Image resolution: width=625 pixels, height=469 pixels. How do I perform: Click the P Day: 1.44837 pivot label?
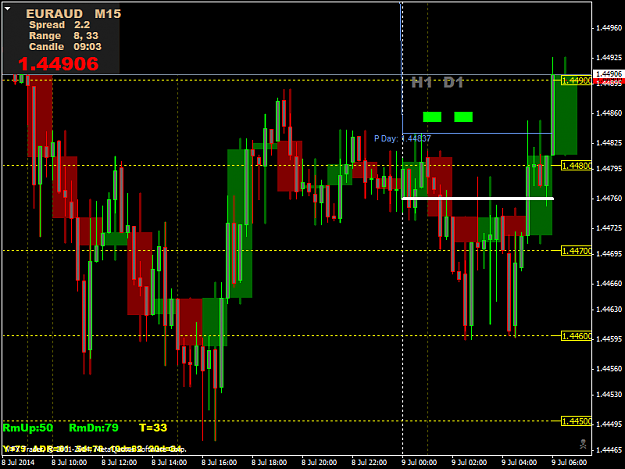point(402,139)
